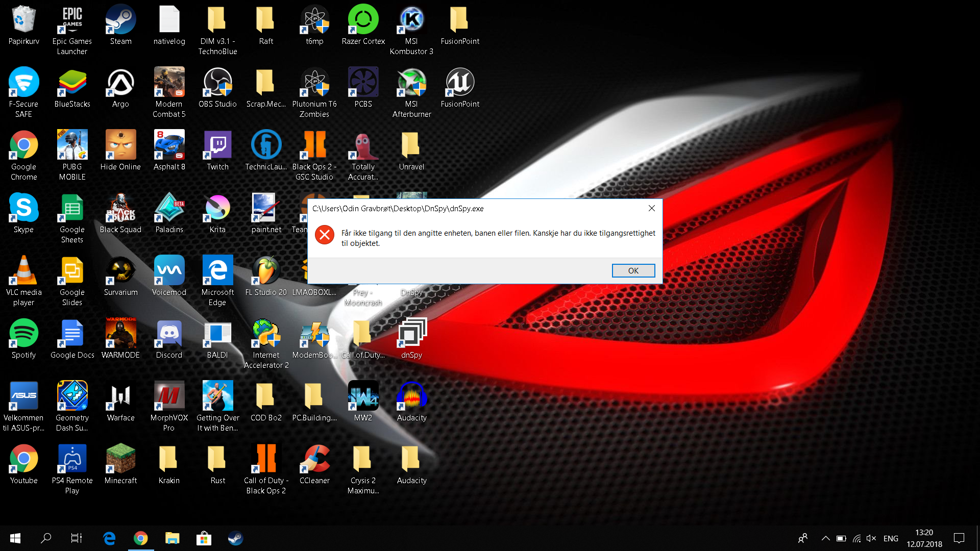Open Windows Start menu
The image size is (980, 551).
pos(15,538)
